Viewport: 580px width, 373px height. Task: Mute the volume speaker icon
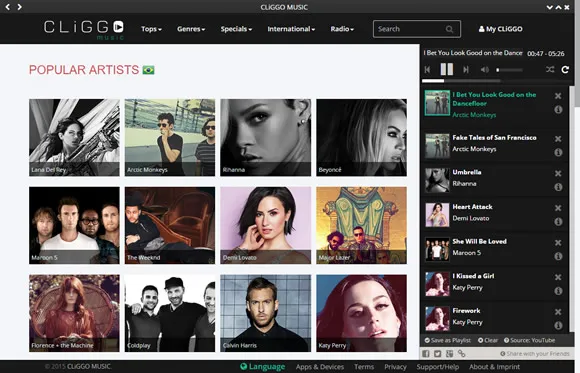[484, 70]
